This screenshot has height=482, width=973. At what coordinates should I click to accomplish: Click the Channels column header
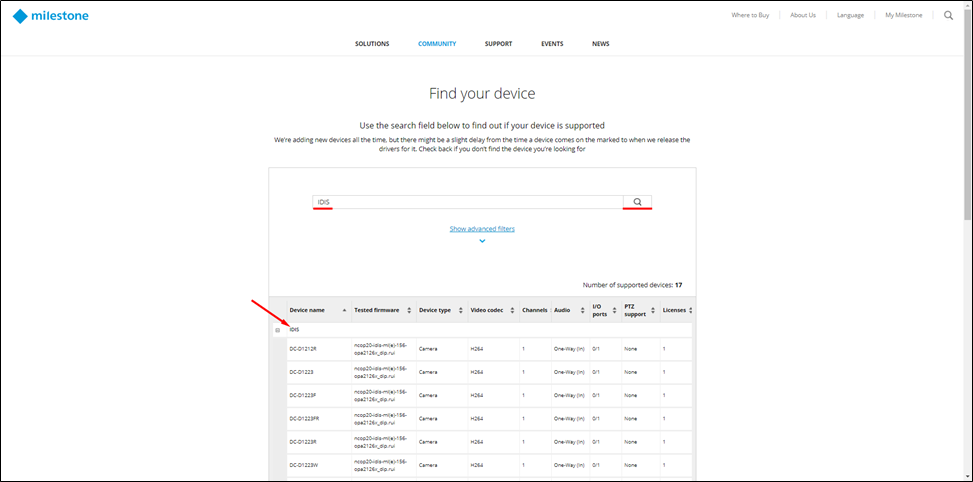[x=534, y=310]
